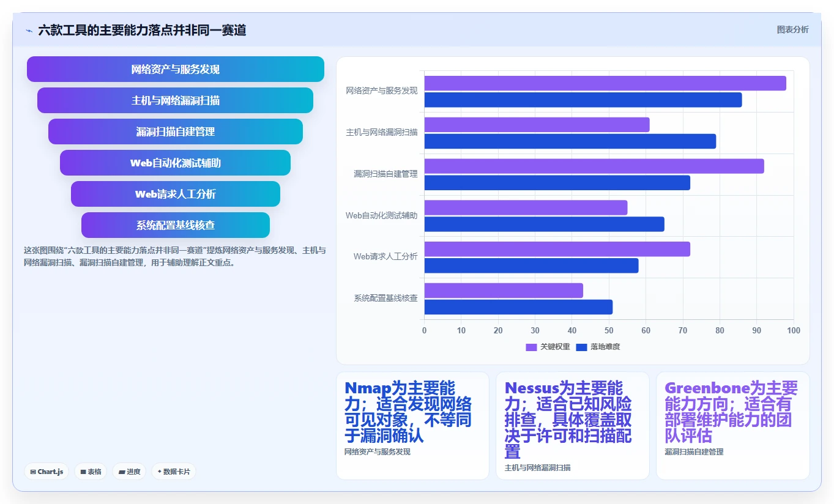Click the 图表分析 label in header
Viewport: 834px width, 504px height.
point(792,29)
